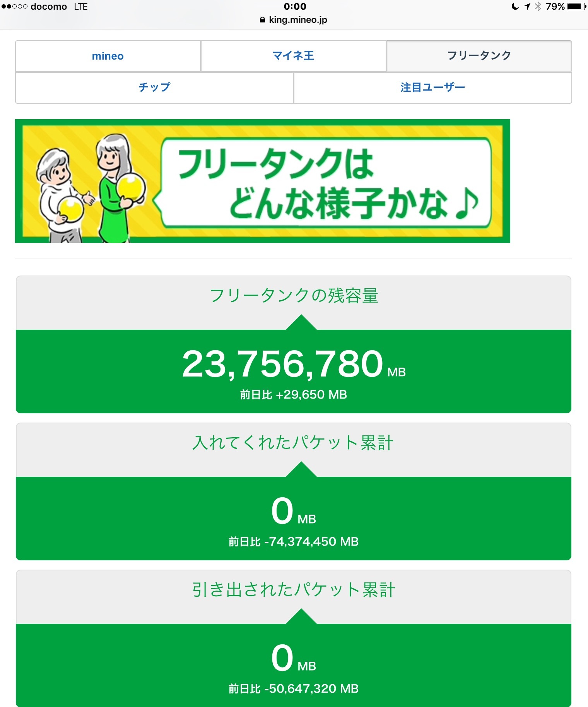Tap the Do Not Disturb moon icon
The width and height of the screenshot is (588, 707).
point(515,7)
